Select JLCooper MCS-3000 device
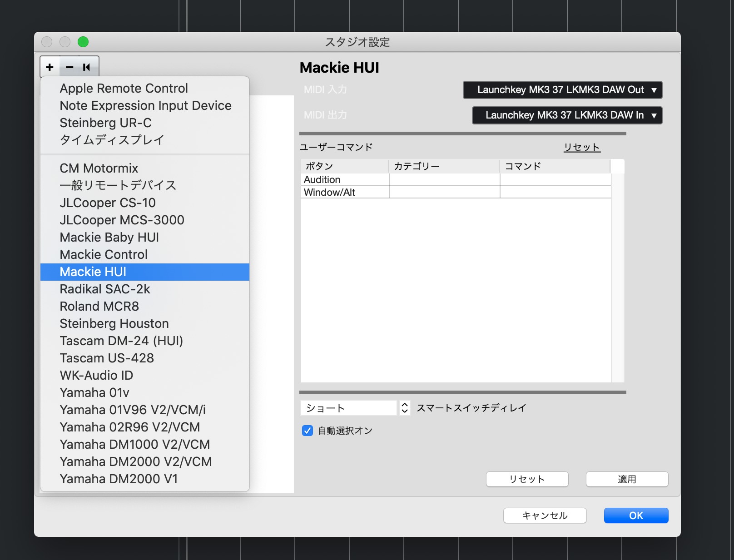 pos(145,220)
